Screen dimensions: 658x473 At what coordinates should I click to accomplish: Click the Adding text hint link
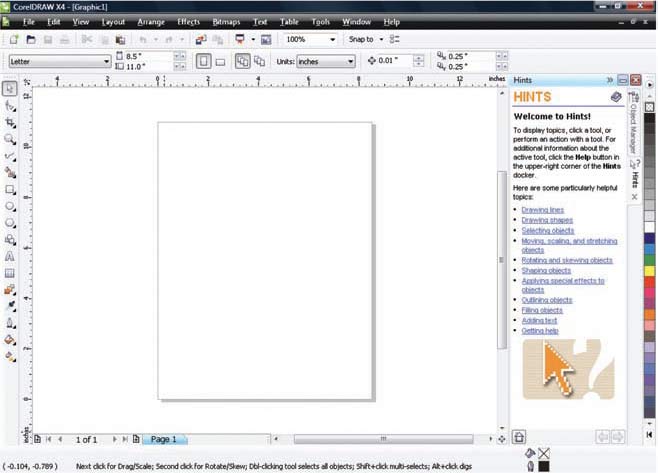pos(538,320)
